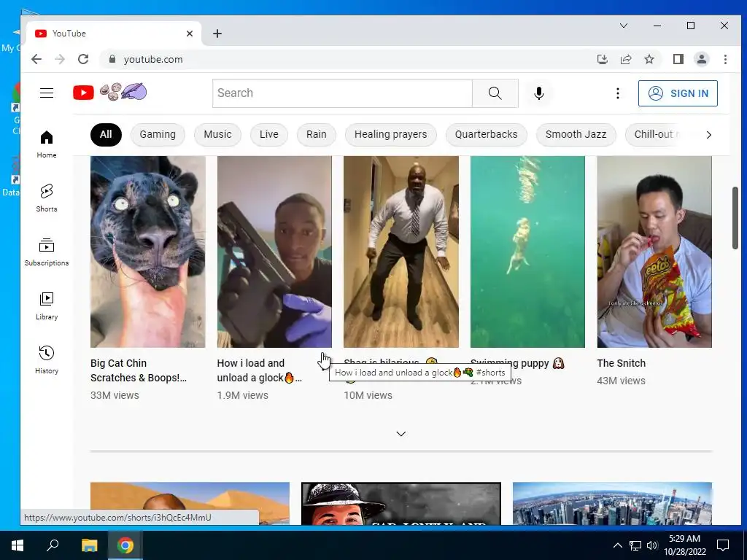Open Subscriptions in sidebar
The image size is (747, 560).
click(47, 252)
